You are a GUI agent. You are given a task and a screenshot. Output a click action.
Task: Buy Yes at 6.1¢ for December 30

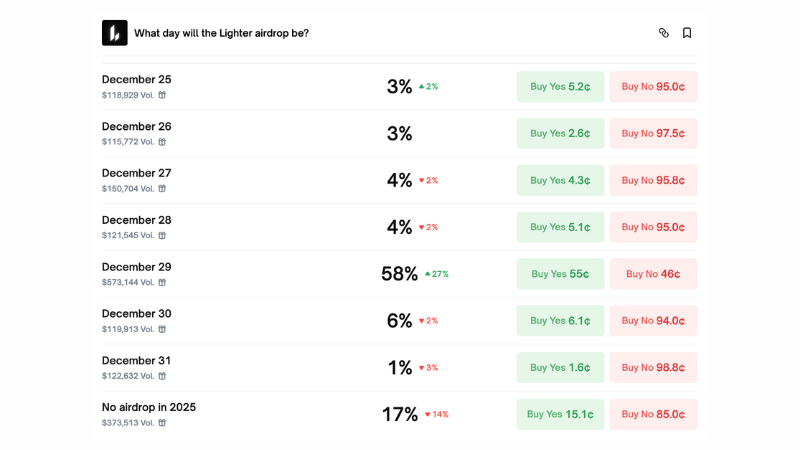click(560, 321)
